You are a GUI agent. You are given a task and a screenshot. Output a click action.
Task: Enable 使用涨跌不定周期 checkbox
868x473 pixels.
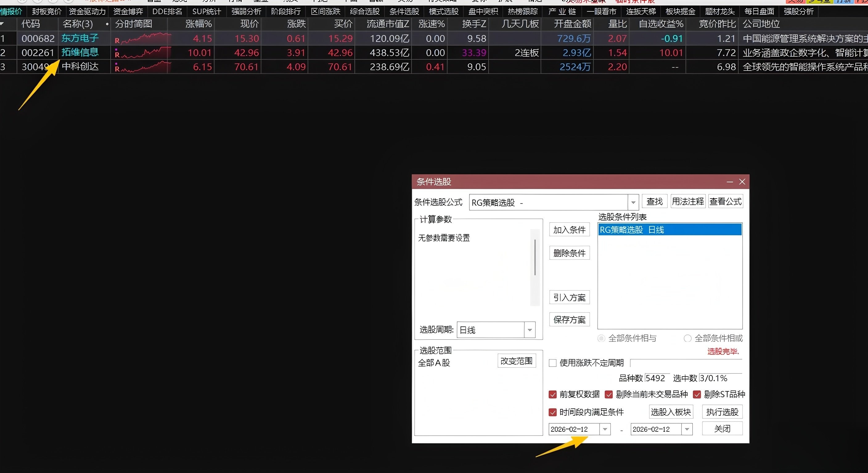click(x=553, y=363)
